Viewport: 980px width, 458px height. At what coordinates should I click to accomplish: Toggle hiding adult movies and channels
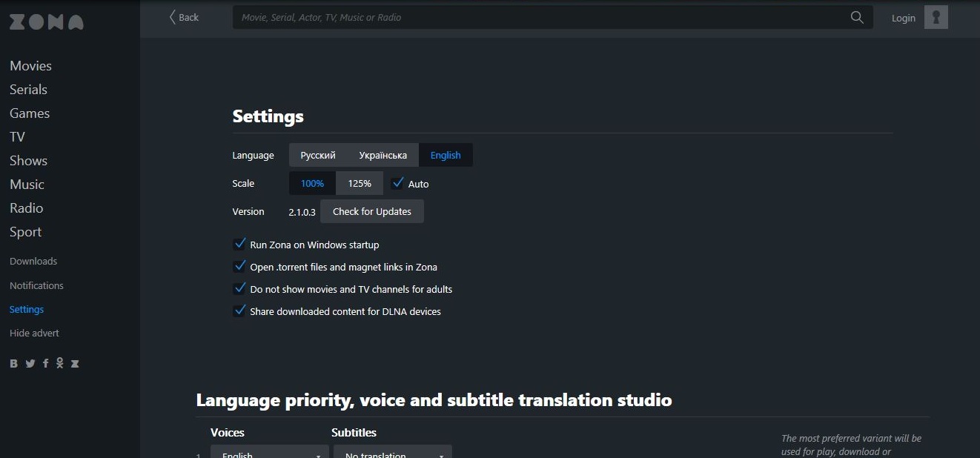[x=239, y=288]
